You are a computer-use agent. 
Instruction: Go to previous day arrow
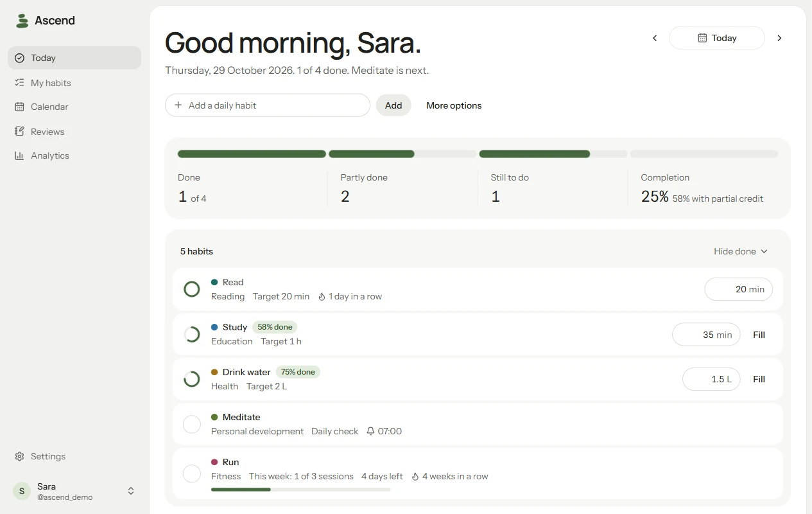point(655,38)
